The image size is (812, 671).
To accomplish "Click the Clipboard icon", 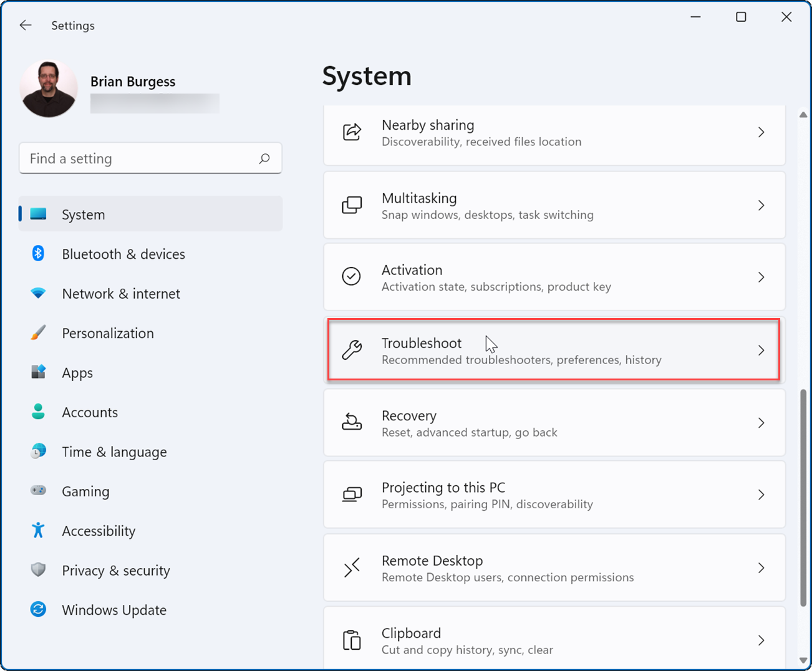I will 352,640.
